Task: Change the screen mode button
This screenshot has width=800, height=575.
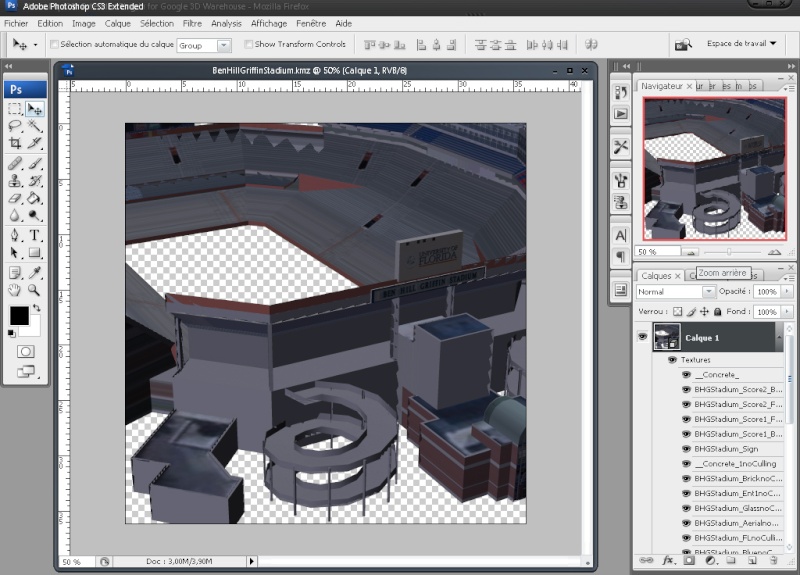Action: tap(26, 372)
